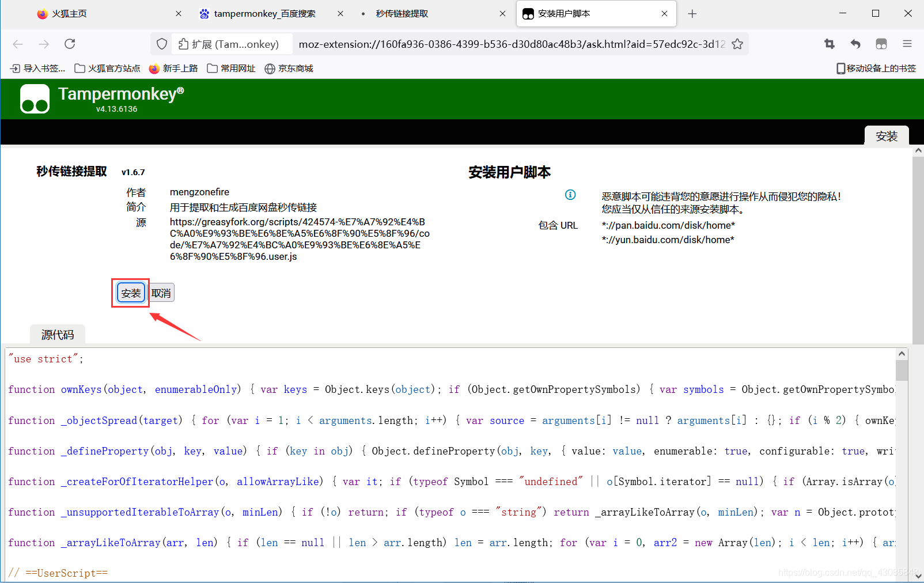Open the Firefox hamburger menu

(x=907, y=44)
